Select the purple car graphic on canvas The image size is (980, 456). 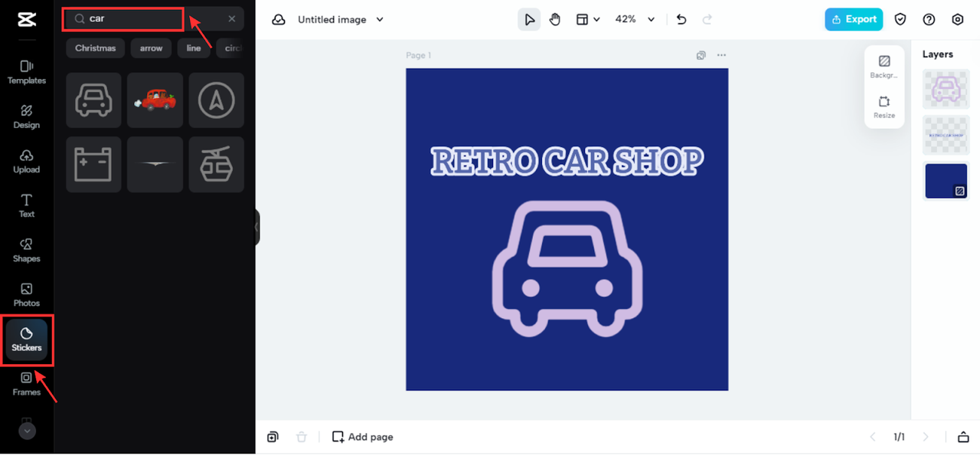567,268
